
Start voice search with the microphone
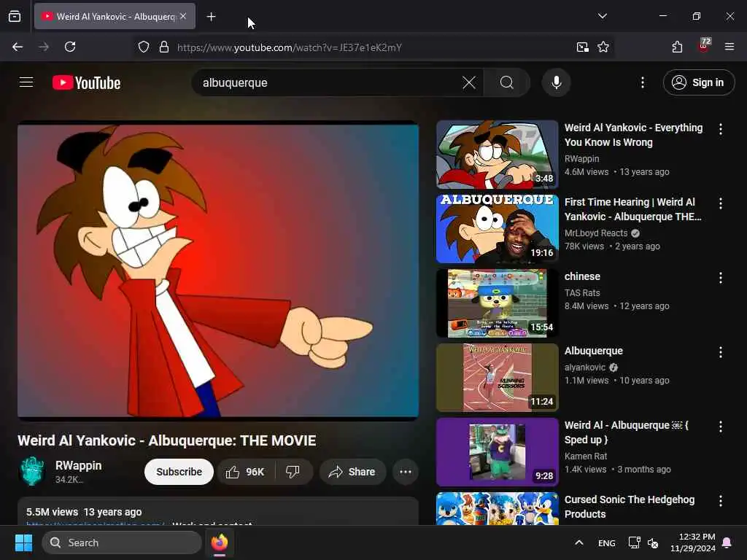pos(556,82)
